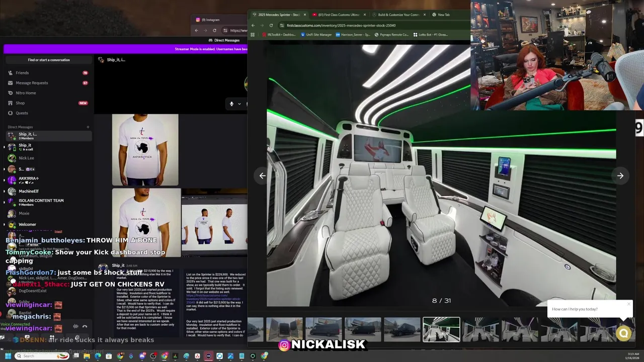This screenshot has width=644, height=362.
Task: Open Microsoft Edge from taskbar
Action: pos(98,356)
